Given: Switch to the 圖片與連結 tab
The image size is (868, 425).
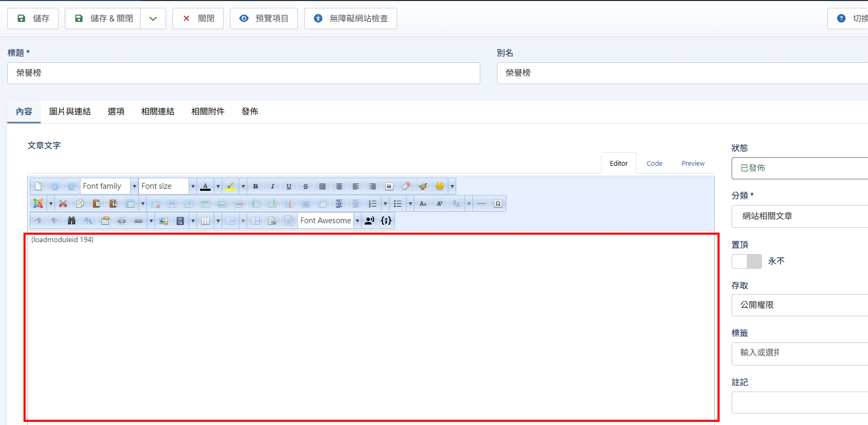Looking at the screenshot, I should pos(70,111).
